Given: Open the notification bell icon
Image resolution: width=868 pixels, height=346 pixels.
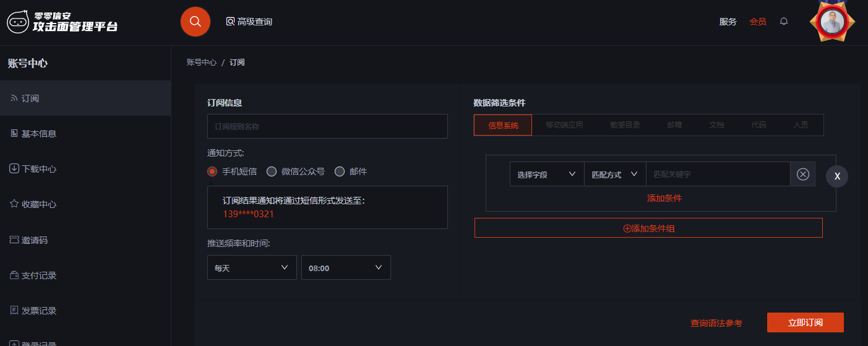Looking at the screenshot, I should pos(784,22).
